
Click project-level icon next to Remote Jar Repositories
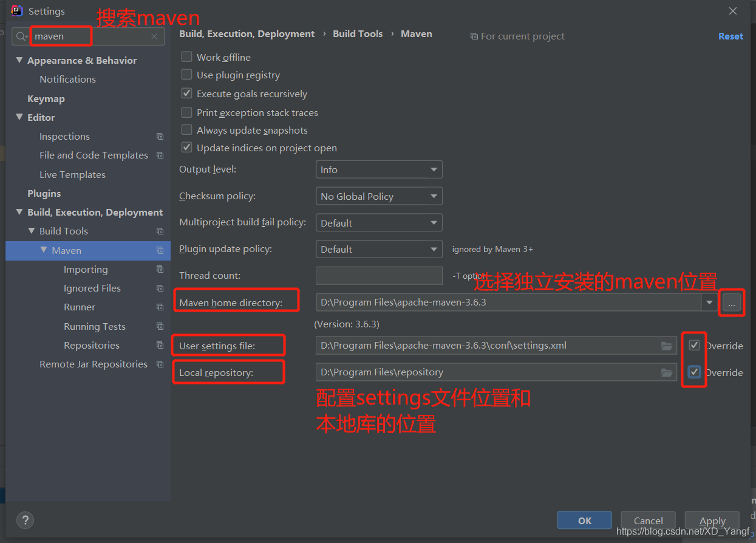[x=160, y=364]
